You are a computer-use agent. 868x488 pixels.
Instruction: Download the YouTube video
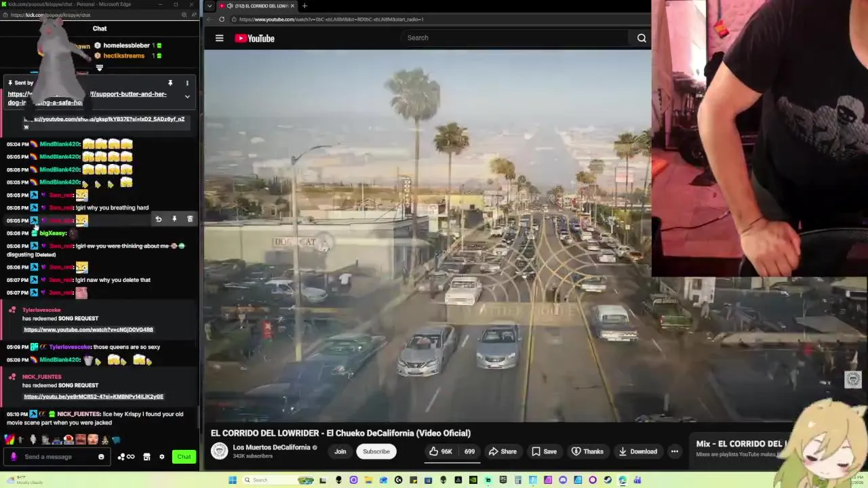point(637,451)
